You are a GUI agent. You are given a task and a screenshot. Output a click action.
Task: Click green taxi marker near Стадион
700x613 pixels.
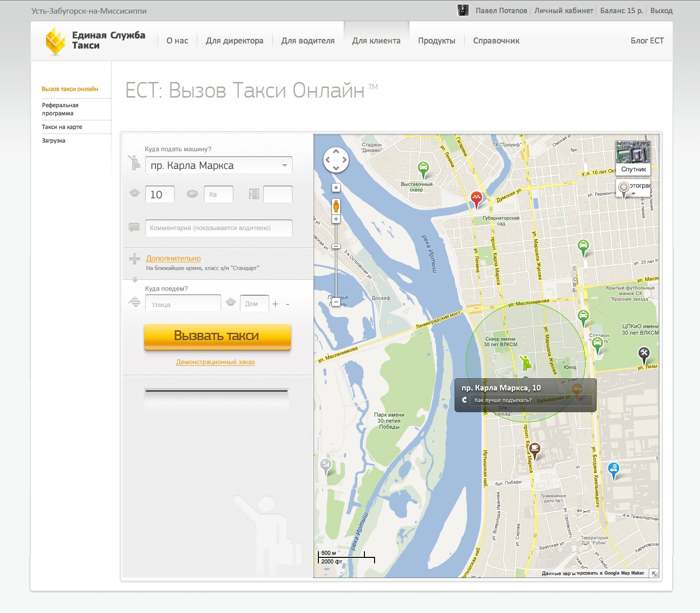(597, 345)
